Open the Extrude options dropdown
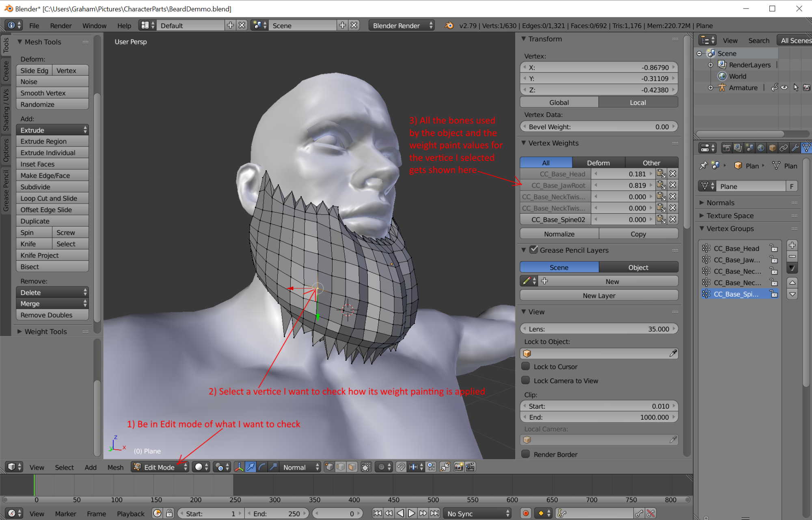This screenshot has width=812, height=520. point(52,130)
